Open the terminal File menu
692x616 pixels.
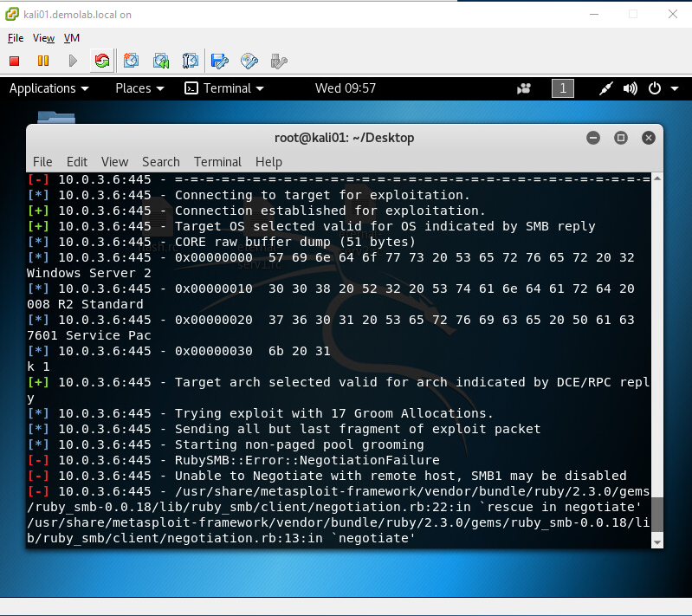42,162
